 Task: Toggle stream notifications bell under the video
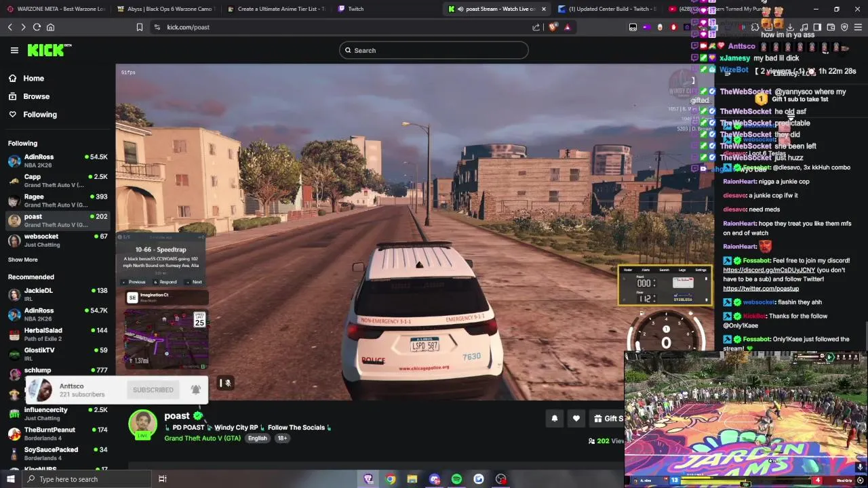coord(554,418)
